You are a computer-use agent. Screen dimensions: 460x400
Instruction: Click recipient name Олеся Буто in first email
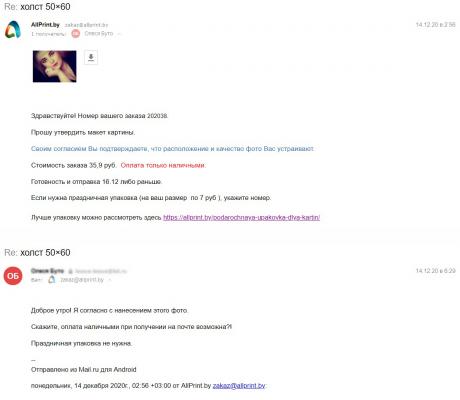99,34
